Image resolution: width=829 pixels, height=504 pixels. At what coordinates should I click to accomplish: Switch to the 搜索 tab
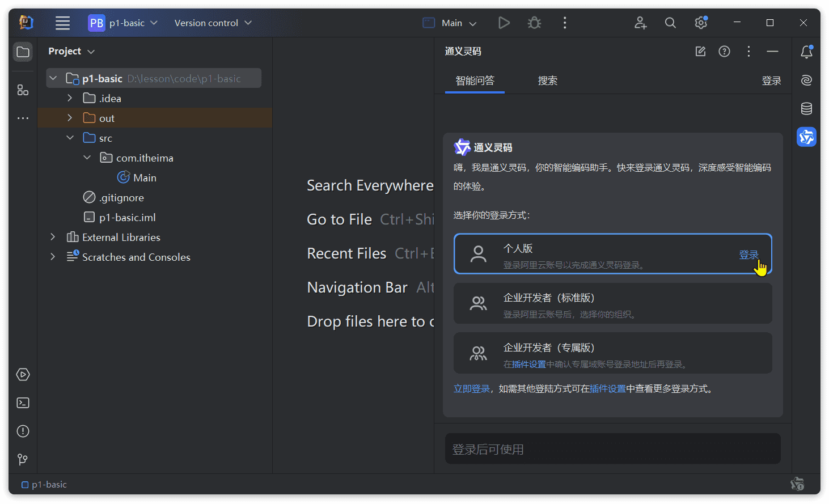coord(548,81)
